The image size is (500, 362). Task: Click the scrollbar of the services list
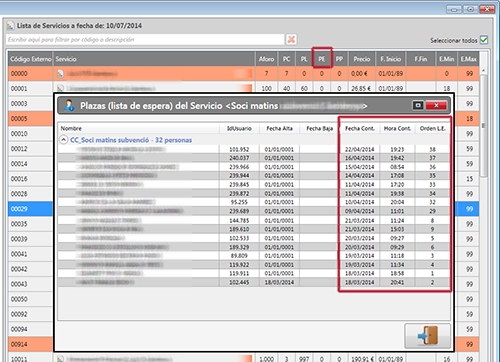pos(483,125)
